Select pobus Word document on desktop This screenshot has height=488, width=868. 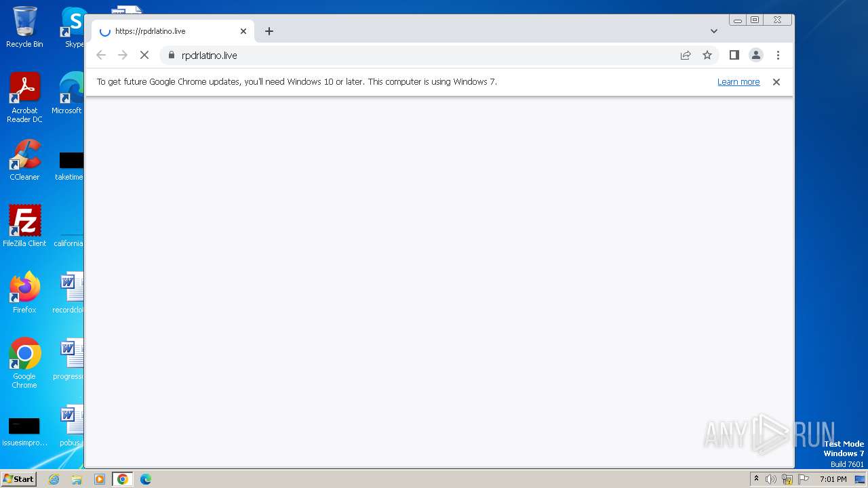point(70,425)
